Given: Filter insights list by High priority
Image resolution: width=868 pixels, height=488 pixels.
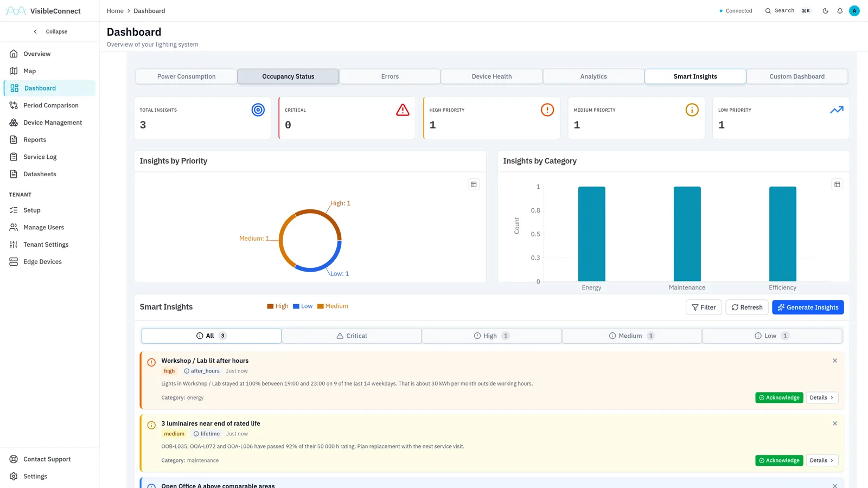Looking at the screenshot, I should [x=492, y=336].
